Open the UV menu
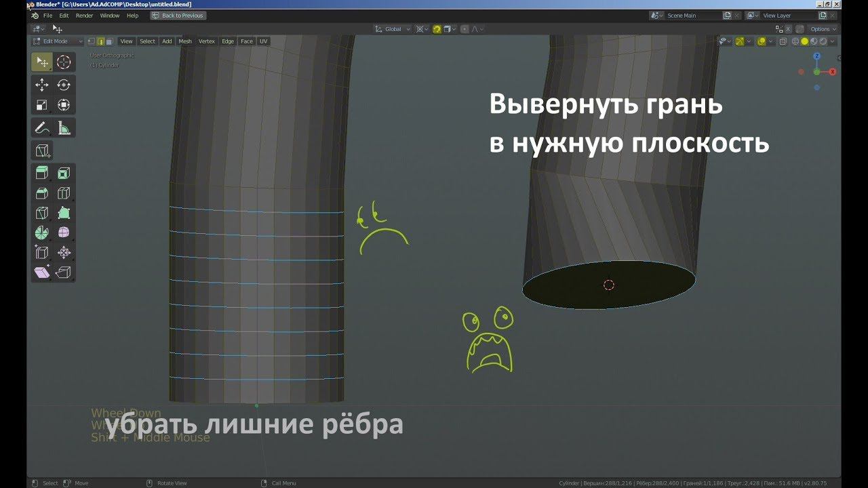This screenshot has height=488, width=868. (x=264, y=41)
